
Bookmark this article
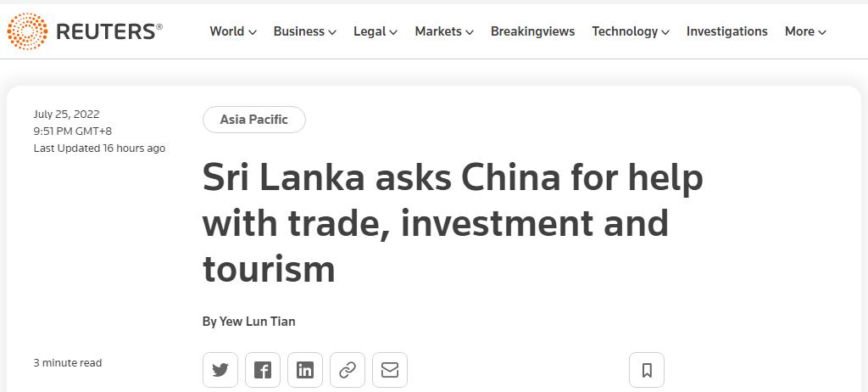[x=647, y=370]
